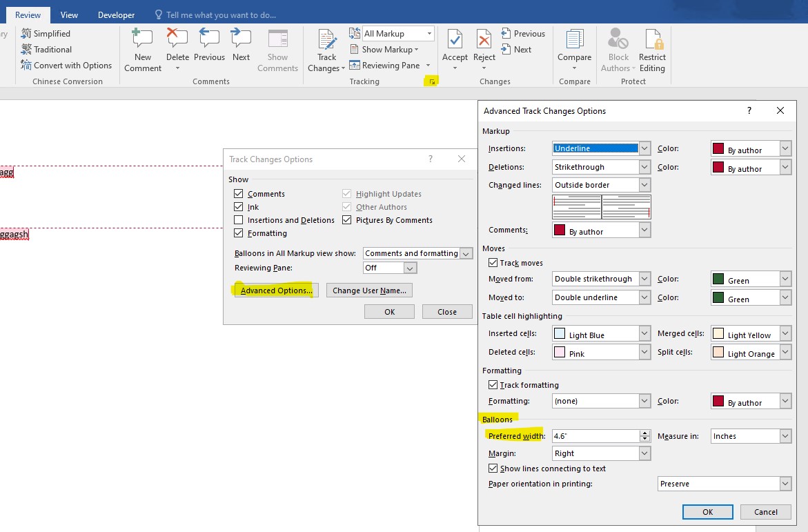The width and height of the screenshot is (808, 532).
Task: Enable Insertions and Deletions checkbox
Action: pyautogui.click(x=239, y=220)
